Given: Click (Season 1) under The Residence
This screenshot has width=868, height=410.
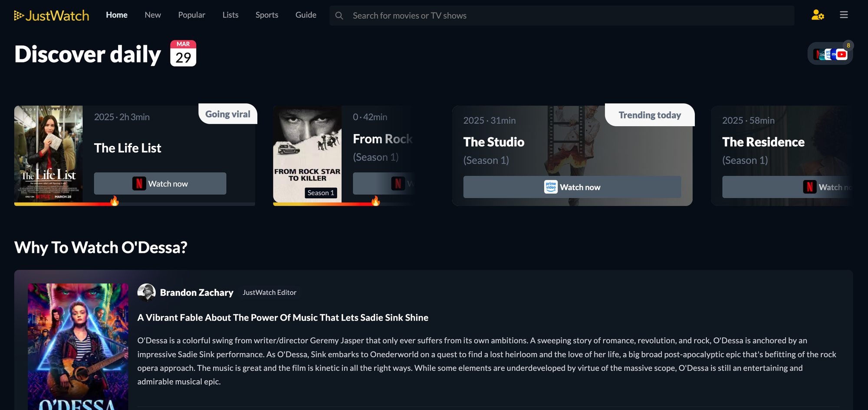Looking at the screenshot, I should (x=745, y=160).
